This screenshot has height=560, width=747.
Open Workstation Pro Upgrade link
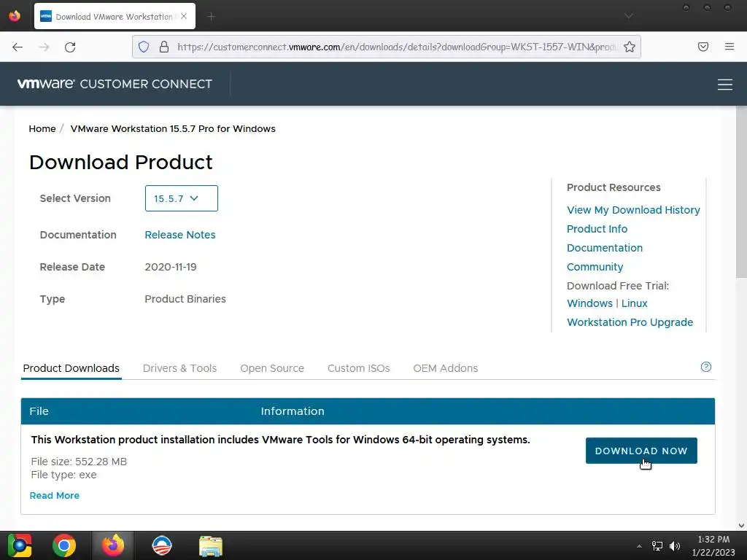coord(630,322)
